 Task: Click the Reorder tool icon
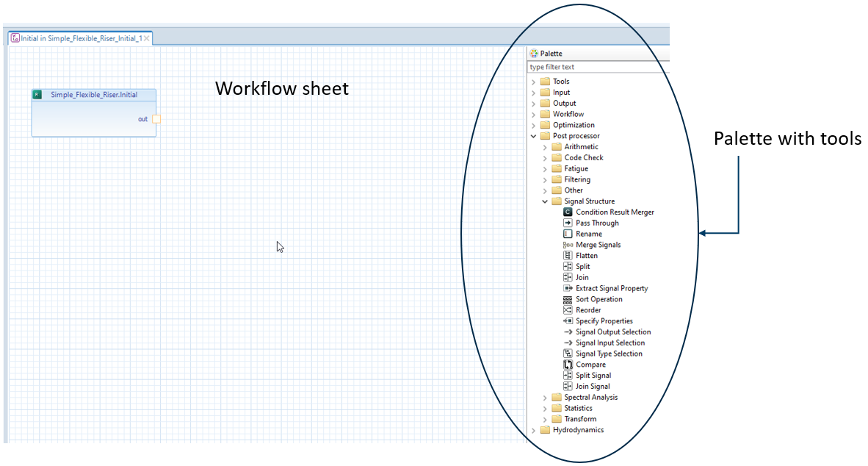click(x=568, y=310)
